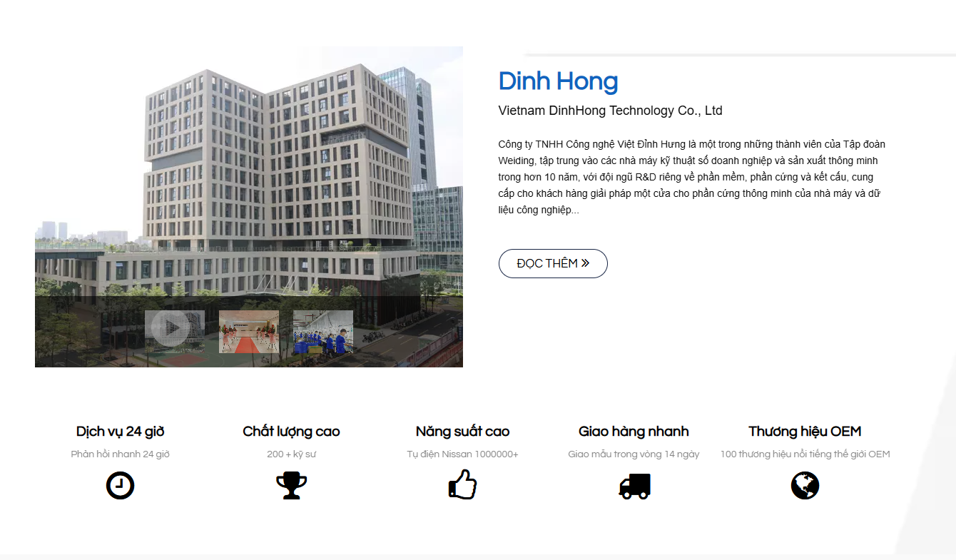Click the Dịch vụ 24 giờ title
The image size is (956, 560).
coord(120,432)
